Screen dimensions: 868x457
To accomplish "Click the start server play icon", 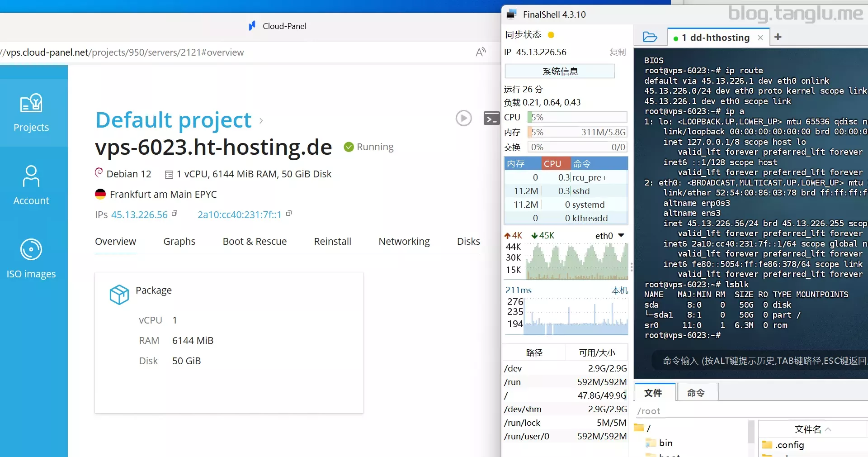I will 463,119.
